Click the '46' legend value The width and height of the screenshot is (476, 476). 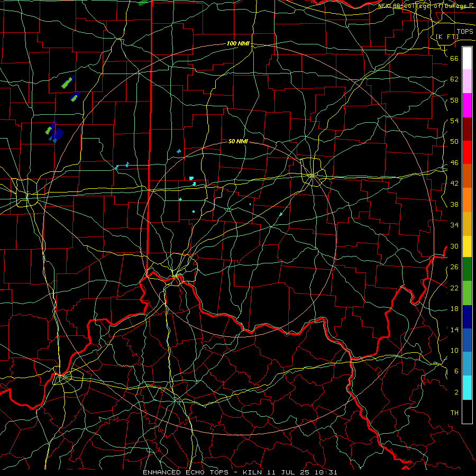click(454, 163)
